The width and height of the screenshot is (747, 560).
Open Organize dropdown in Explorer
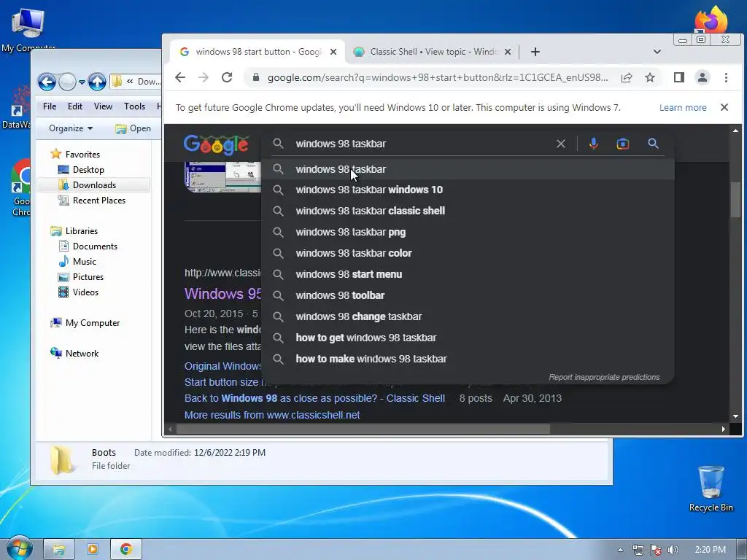71,128
